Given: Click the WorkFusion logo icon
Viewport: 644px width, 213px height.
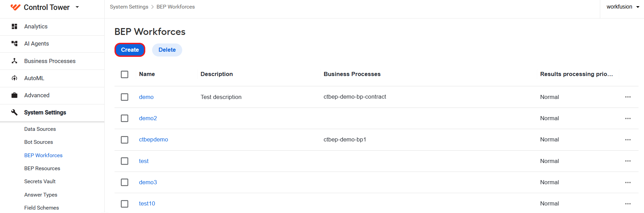Looking at the screenshot, I should pos(15,7).
